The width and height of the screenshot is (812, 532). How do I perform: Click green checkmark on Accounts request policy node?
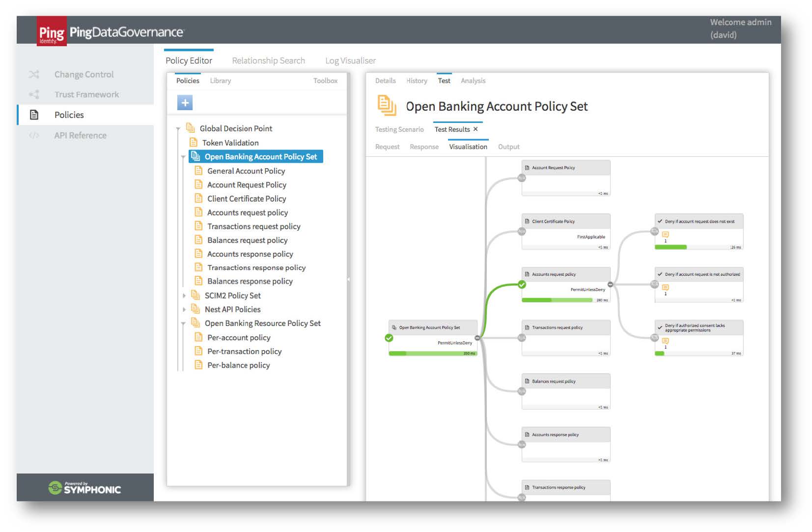(522, 284)
